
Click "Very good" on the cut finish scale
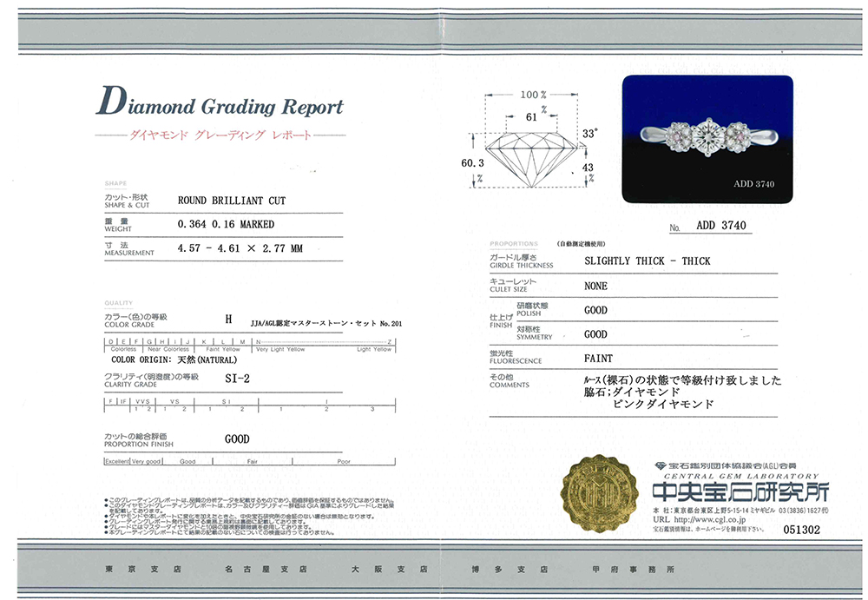pos(146,461)
